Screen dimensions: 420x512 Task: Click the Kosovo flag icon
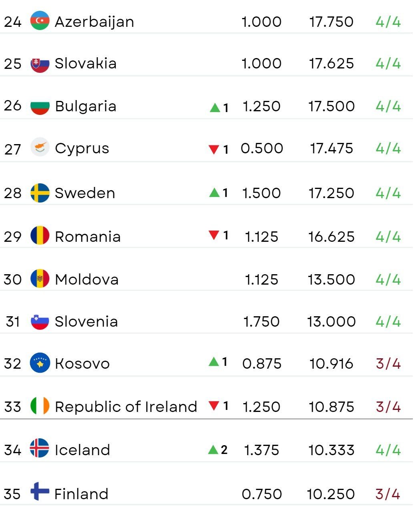40,363
